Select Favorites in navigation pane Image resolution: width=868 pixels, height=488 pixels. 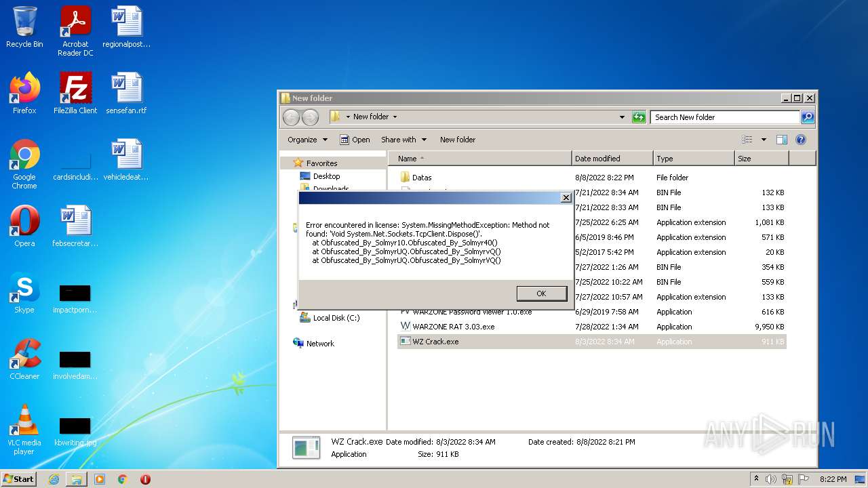point(321,163)
